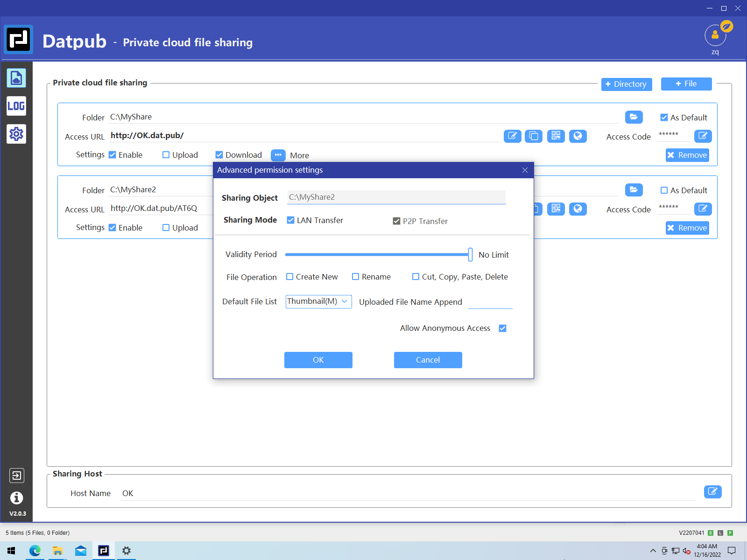This screenshot has width=747, height=560.
Task: Remove the MyShare share
Action: tap(687, 155)
